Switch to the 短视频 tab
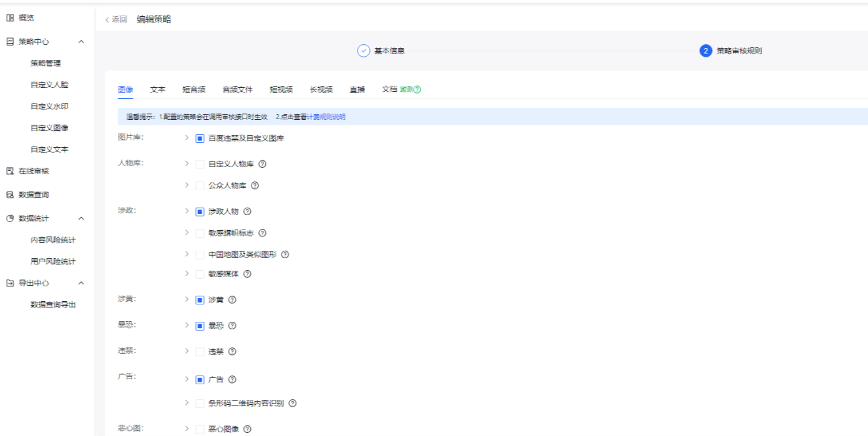 [x=281, y=90]
